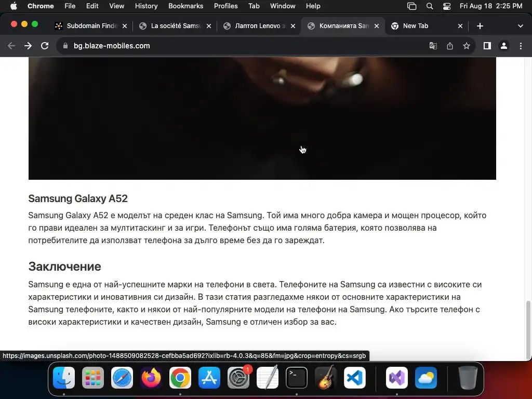Open the cloud weather app in the Dock
This screenshot has height=399, width=532.
(426, 378)
